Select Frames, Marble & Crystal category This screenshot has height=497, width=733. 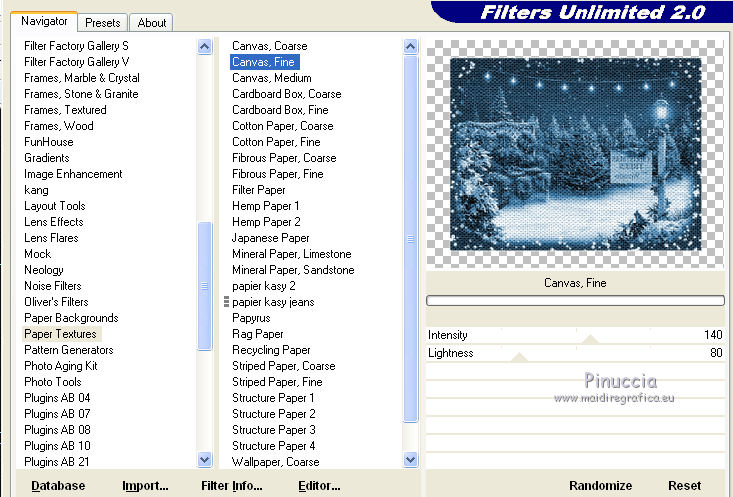coord(82,78)
